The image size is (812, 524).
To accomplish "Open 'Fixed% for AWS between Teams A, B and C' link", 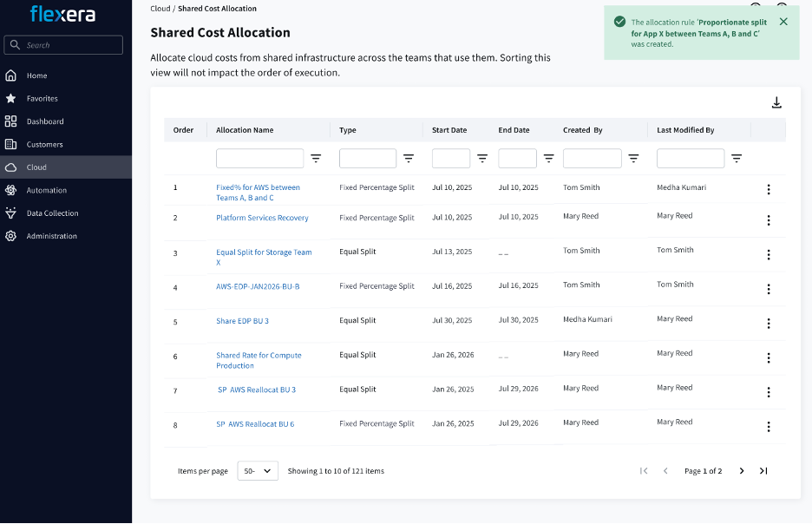I will 258,193.
